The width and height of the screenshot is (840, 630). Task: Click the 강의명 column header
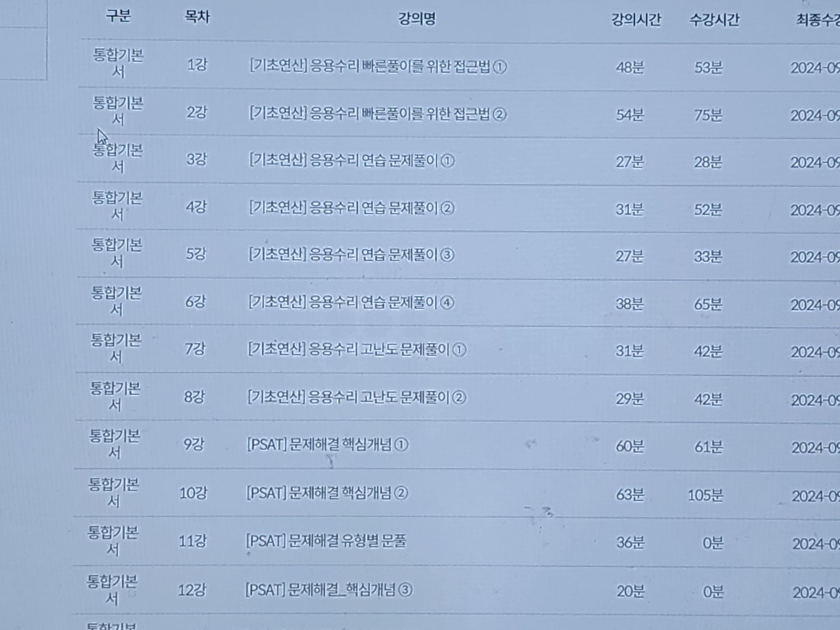(x=416, y=19)
